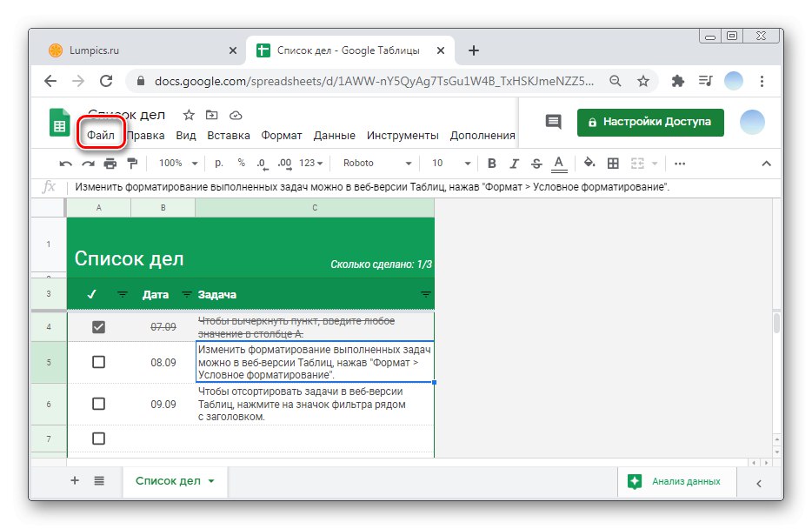The image size is (812, 529).
Task: Add a new sheet with plus
Action: click(75, 480)
